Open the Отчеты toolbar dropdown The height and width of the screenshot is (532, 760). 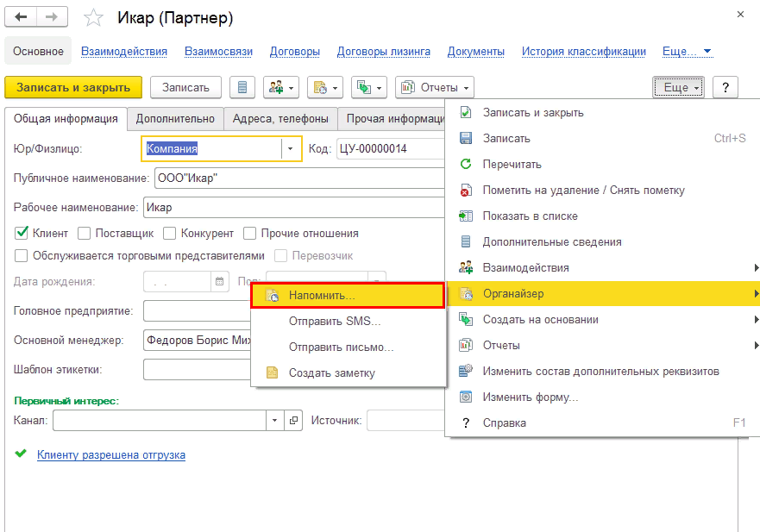pyautogui.click(x=435, y=87)
